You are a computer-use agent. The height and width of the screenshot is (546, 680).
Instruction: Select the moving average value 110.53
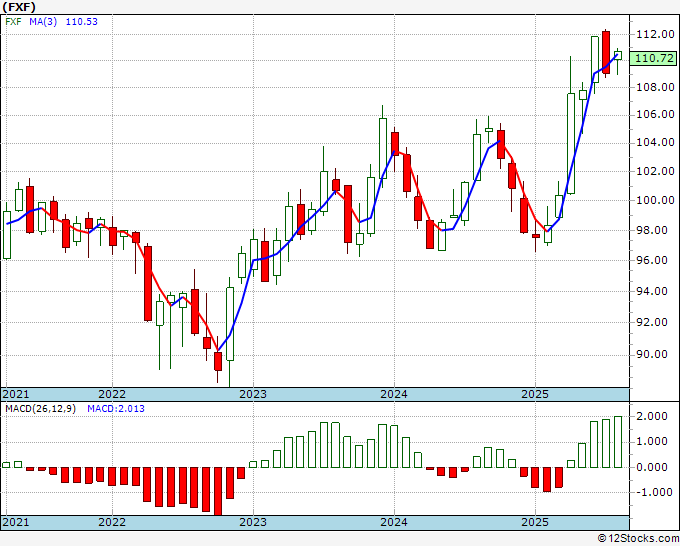pos(82,22)
